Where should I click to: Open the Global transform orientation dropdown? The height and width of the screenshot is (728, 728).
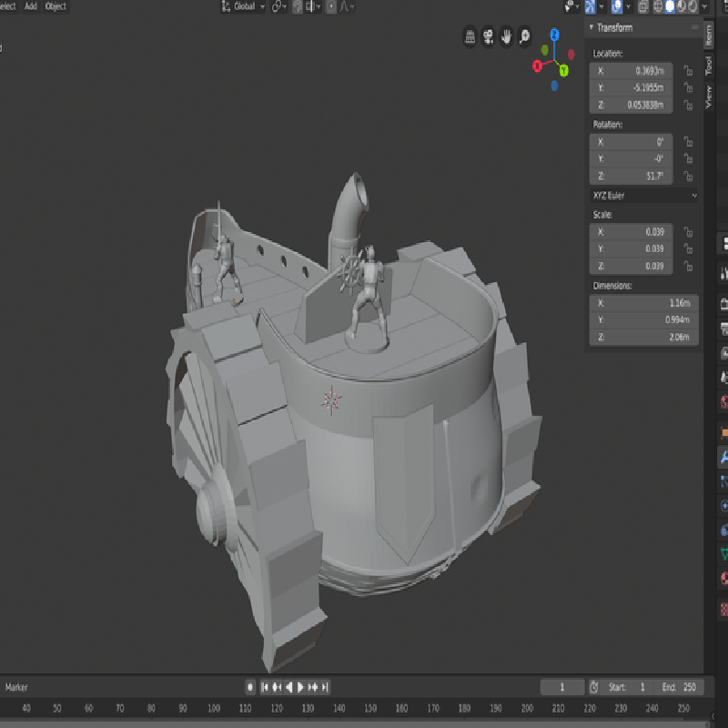click(x=244, y=6)
